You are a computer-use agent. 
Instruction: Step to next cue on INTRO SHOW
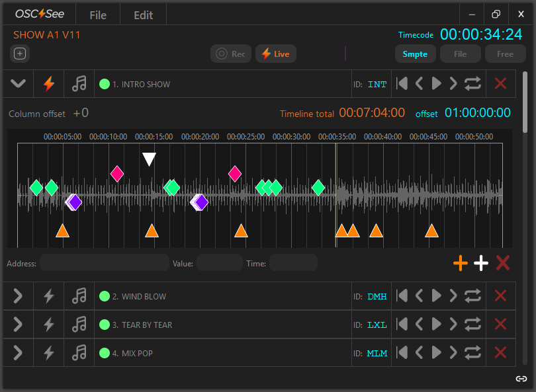[x=453, y=84]
